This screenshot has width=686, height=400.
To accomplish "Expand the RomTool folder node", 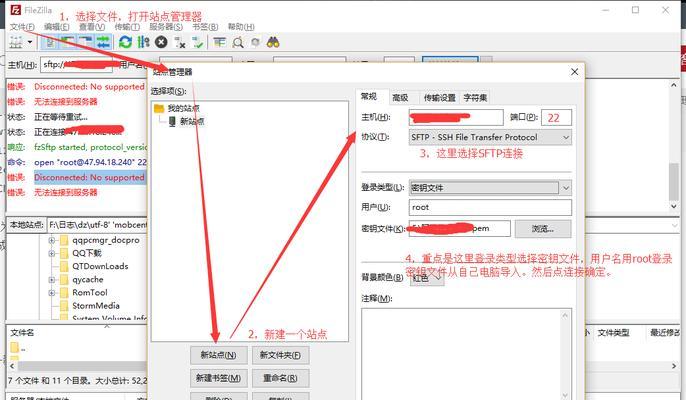I will coord(52,293).
